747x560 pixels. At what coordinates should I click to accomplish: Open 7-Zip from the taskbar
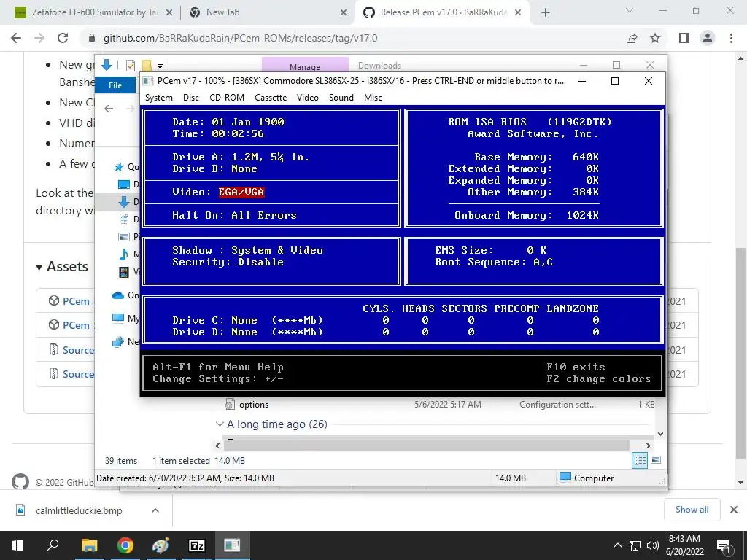pyautogui.click(x=197, y=545)
